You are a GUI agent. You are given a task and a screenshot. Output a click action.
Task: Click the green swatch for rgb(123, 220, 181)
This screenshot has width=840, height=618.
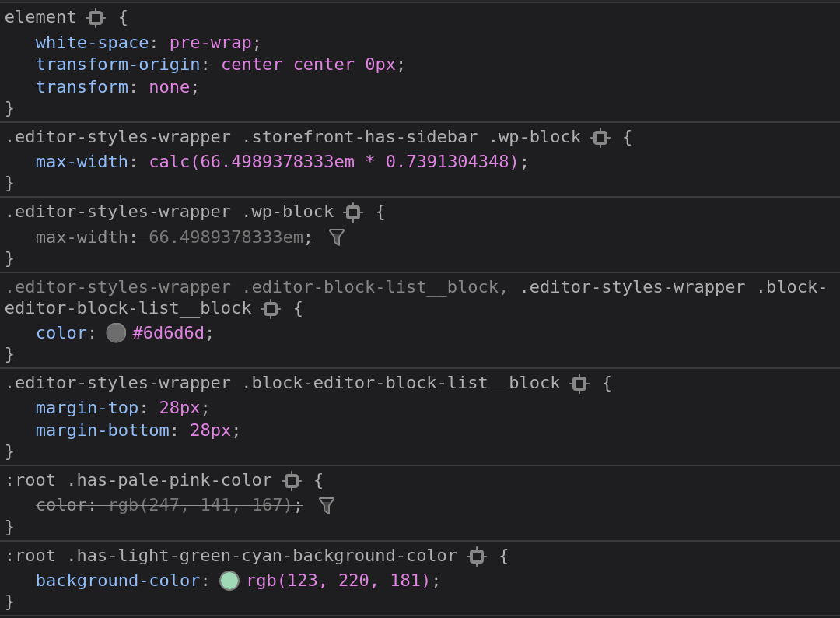(x=229, y=581)
